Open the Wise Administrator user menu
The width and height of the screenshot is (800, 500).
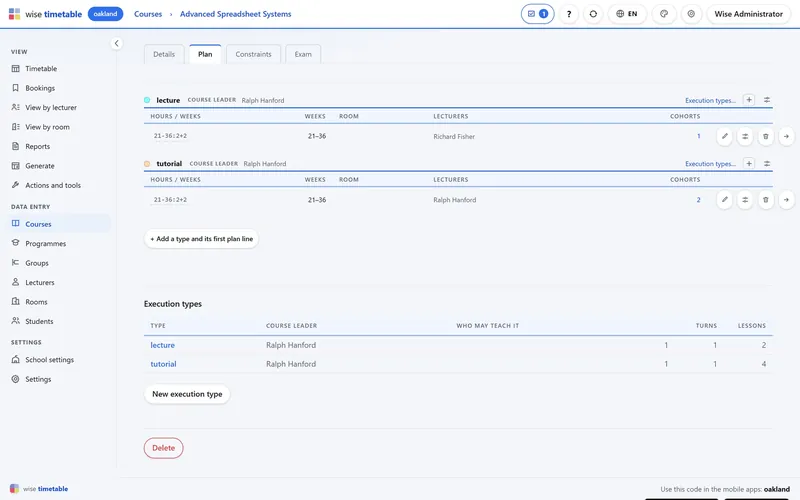point(748,14)
